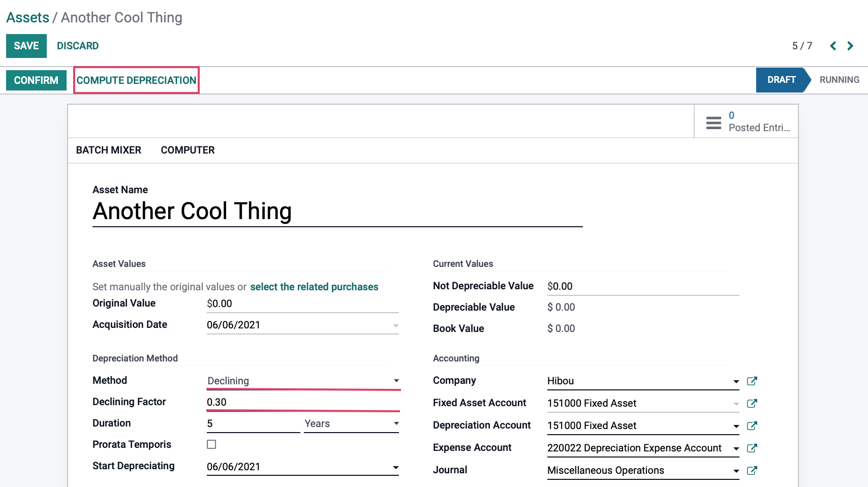
Task: Open Journal external link icon
Action: pyautogui.click(x=752, y=471)
